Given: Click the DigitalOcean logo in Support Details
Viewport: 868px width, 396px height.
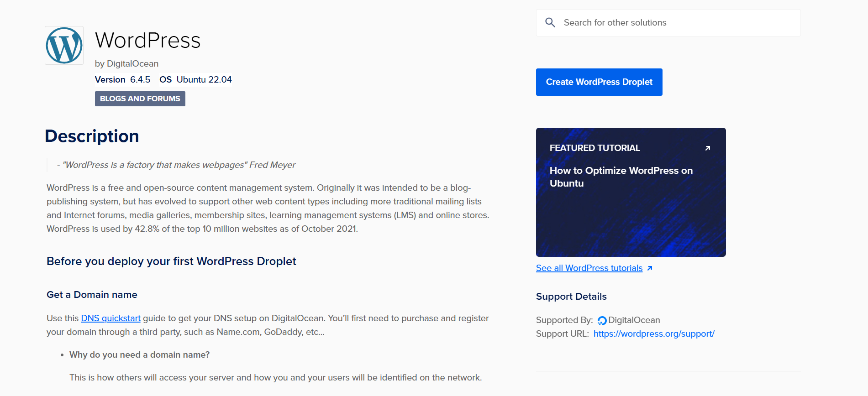Looking at the screenshot, I should (x=602, y=321).
